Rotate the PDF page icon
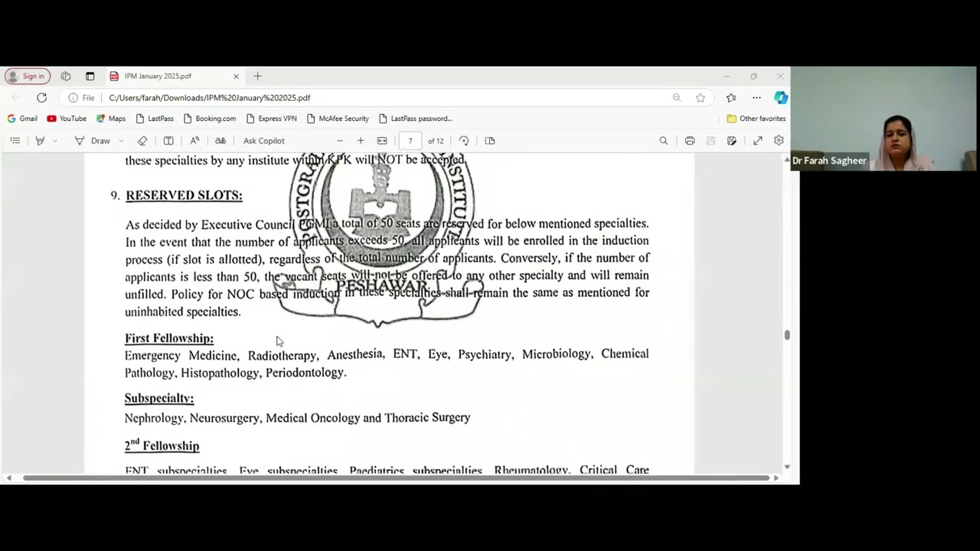The height and width of the screenshot is (551, 980). click(x=464, y=141)
